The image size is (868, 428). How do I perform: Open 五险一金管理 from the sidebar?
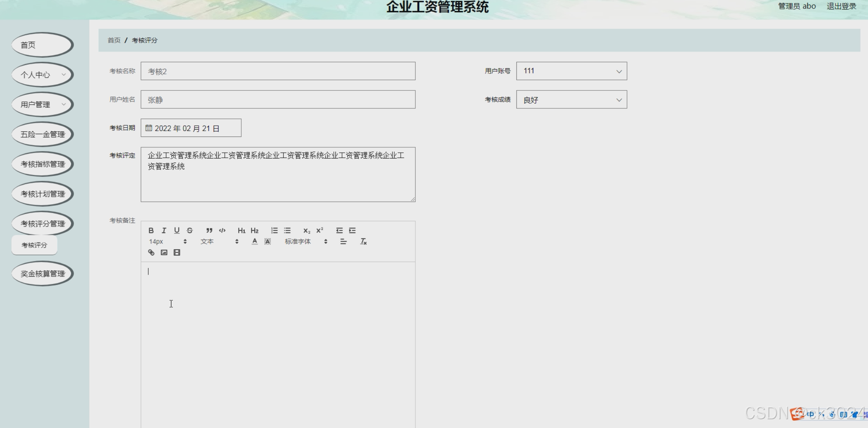(42, 134)
